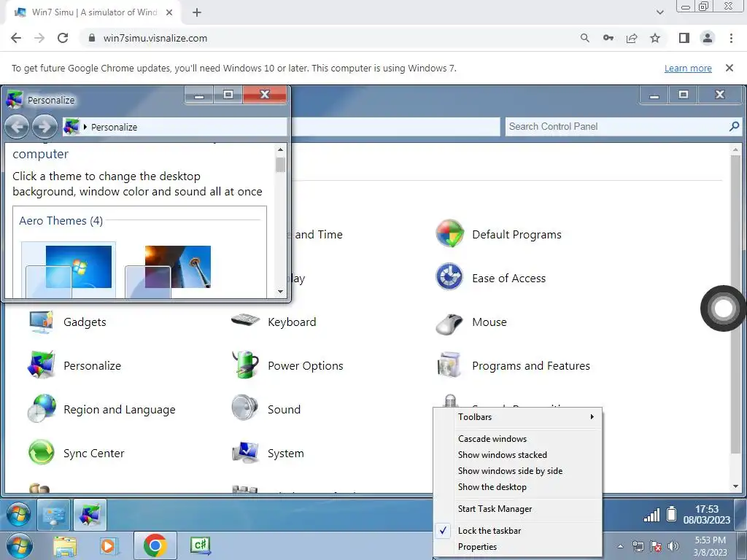
Task: Open the Region and Language icon
Action: [x=41, y=409]
